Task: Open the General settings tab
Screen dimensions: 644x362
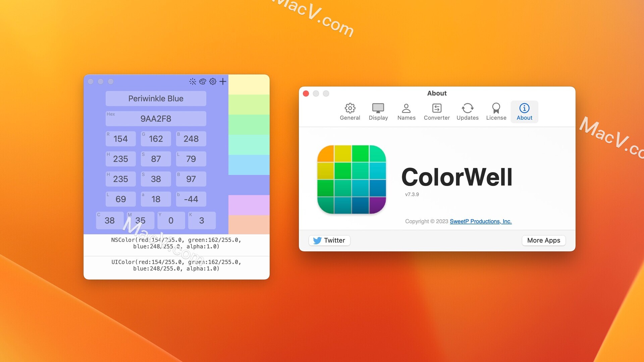Action: pyautogui.click(x=350, y=112)
